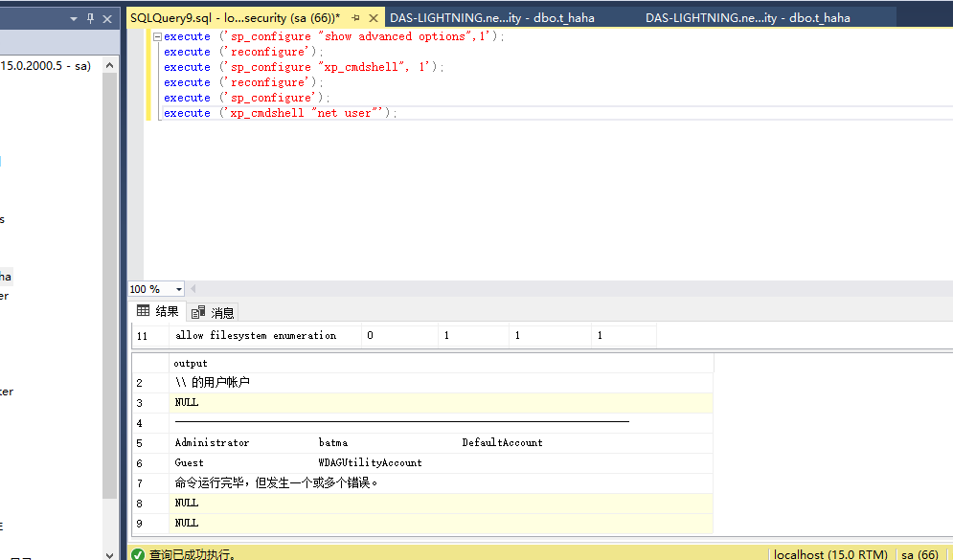The image size is (953, 560).
Task: Open the second dbo.t_haha table tab
Action: [x=748, y=18]
